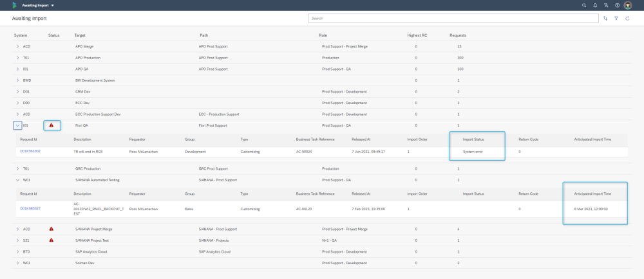Select the AC-00120 business task reference

click(305, 209)
